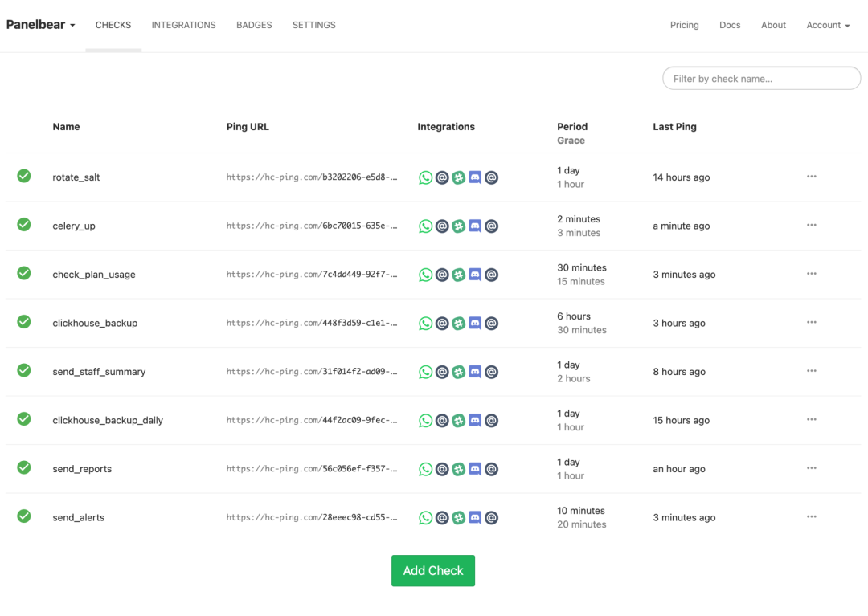This screenshot has width=868, height=616.
Task: Go to the Settings tab
Action: [x=313, y=25]
